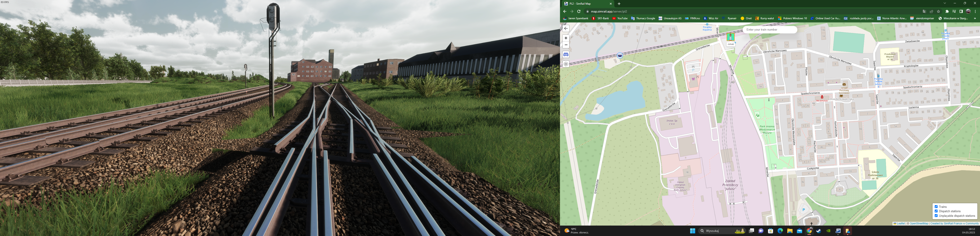Zoom out on the SimRail map

pyautogui.click(x=566, y=45)
